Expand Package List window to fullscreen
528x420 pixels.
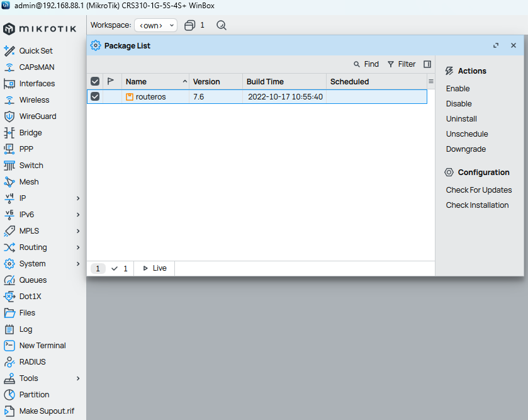[496, 45]
